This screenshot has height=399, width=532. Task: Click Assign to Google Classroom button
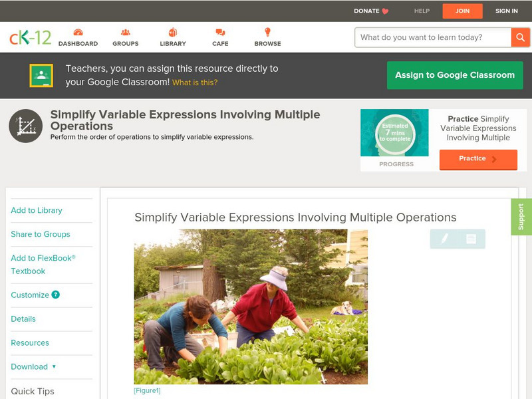455,75
